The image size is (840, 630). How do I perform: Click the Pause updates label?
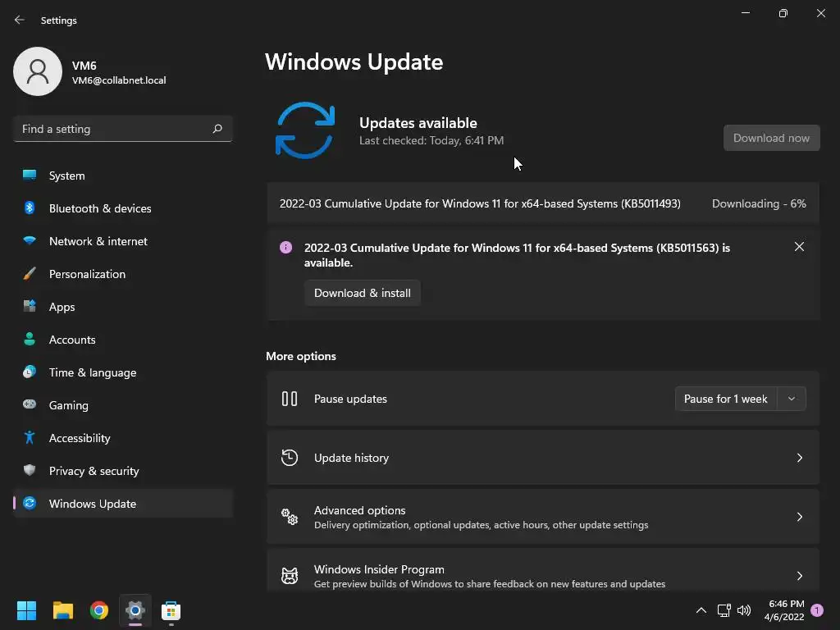[x=350, y=399]
